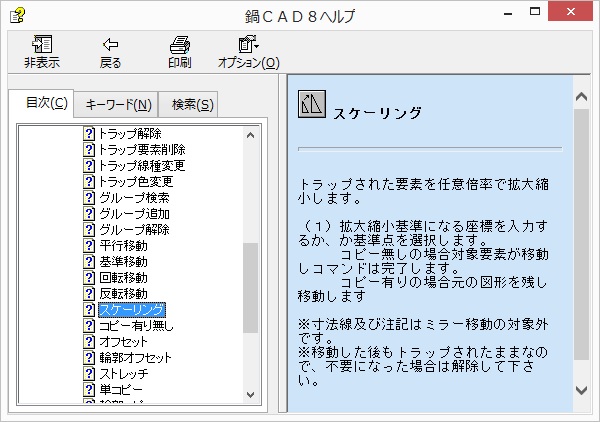This screenshot has width=600, height=422.
Task: Select the highlighted スケーリング topic
Action: 132,310
